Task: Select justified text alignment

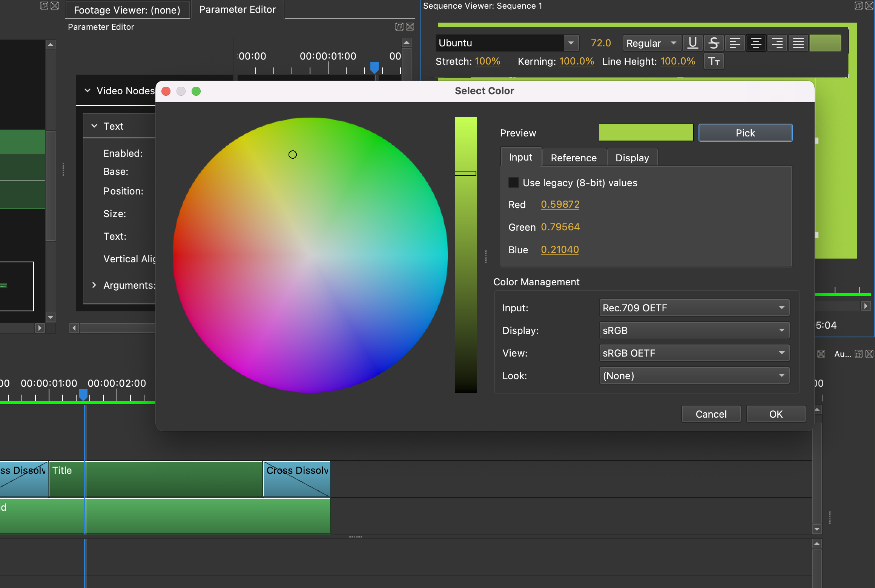Action: tap(798, 43)
